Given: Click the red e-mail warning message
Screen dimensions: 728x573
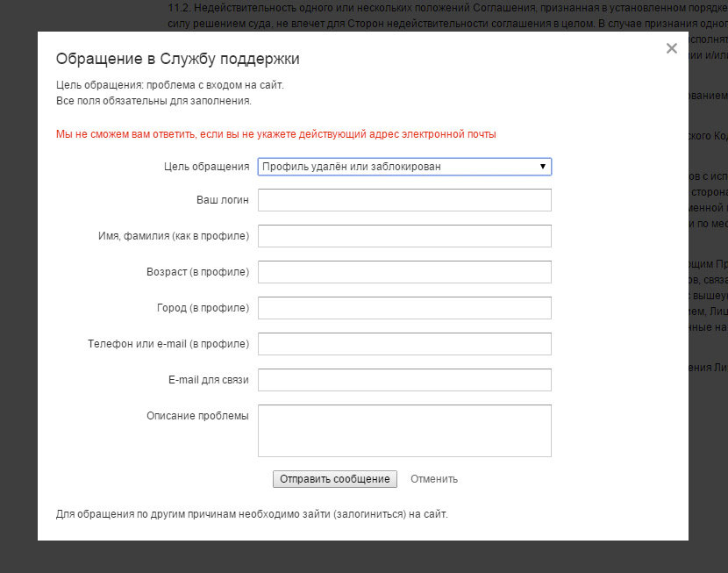Looking at the screenshot, I should tap(275, 134).
